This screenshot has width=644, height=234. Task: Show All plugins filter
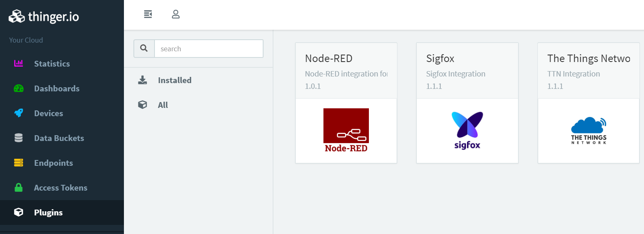(x=198, y=105)
